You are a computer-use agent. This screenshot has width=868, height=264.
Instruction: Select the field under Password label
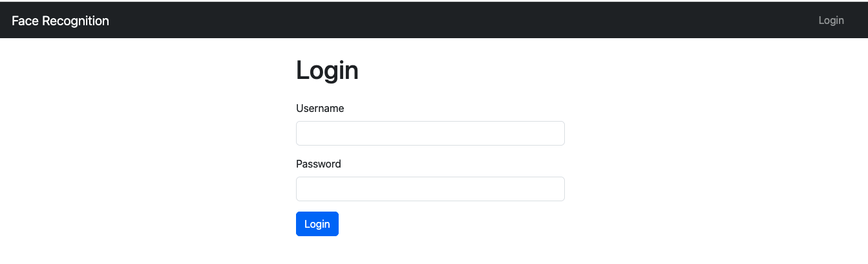pos(430,189)
